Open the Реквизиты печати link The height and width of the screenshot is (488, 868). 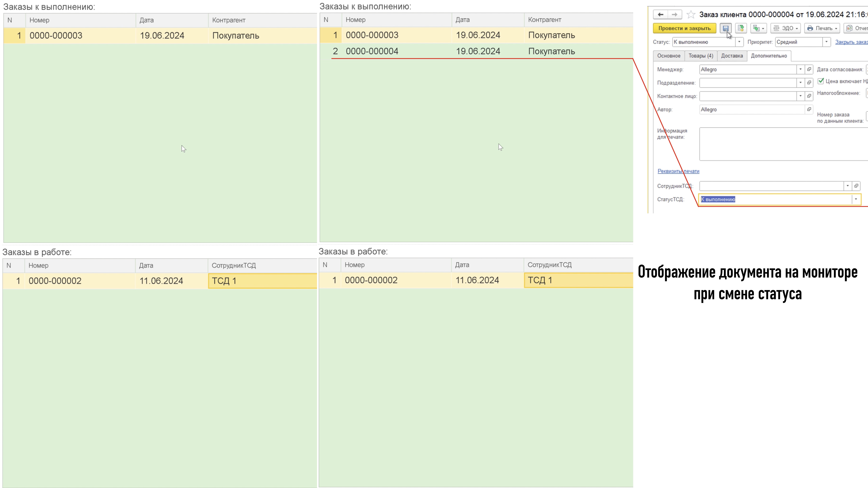click(x=678, y=171)
